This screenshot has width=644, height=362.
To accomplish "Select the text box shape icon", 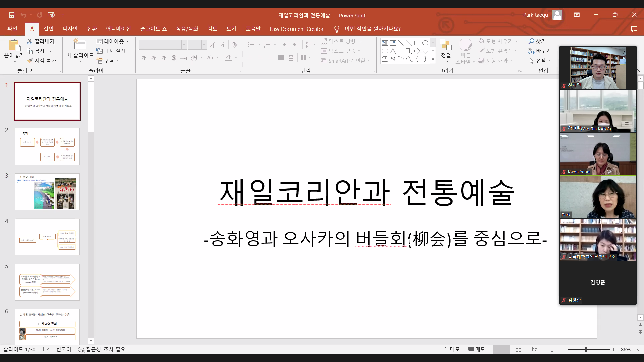I will pos(385,43).
